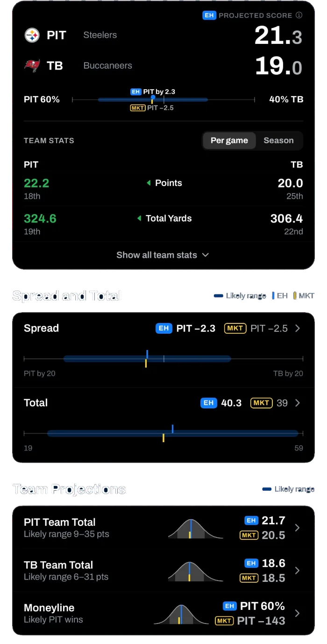The height and width of the screenshot is (644, 327).
Task: Click the blue EH marker on Spread slider
Action: pyautogui.click(x=147, y=354)
